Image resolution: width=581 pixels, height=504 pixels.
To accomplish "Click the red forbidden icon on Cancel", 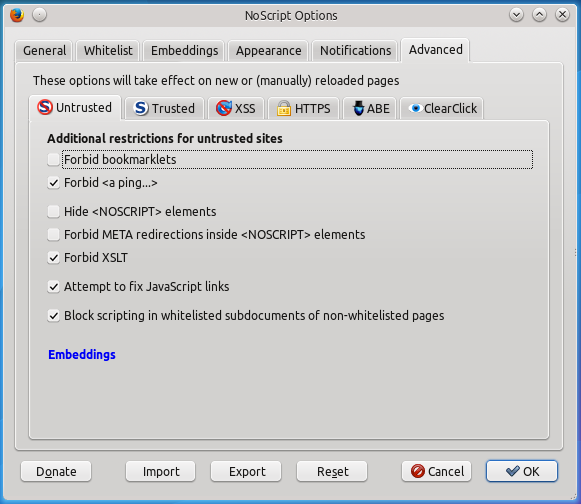I will pyautogui.click(x=418, y=471).
